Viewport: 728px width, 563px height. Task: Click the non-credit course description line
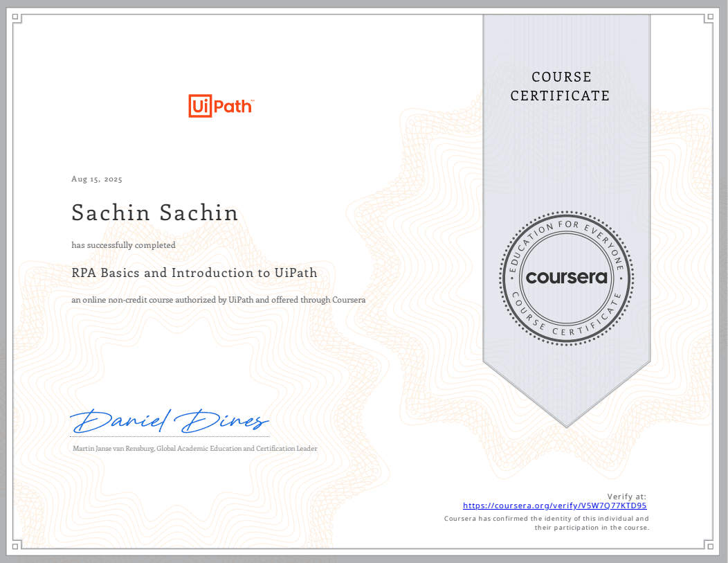218,300
